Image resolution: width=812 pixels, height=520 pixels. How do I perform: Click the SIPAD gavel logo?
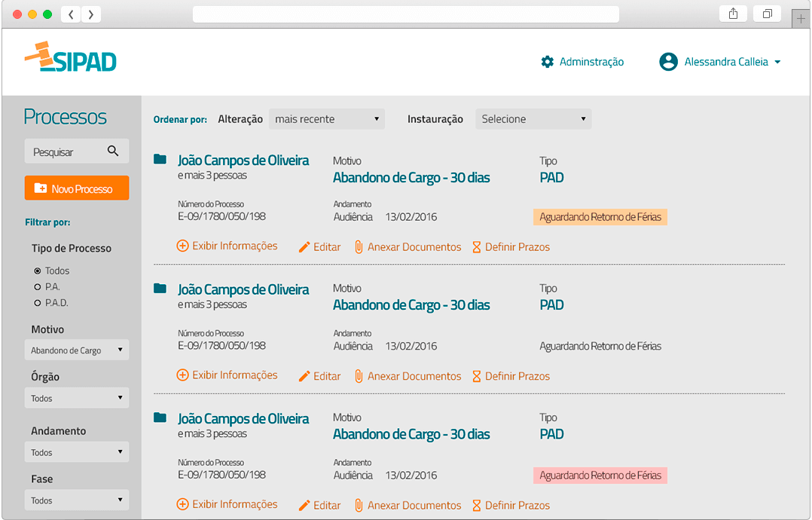pos(70,59)
